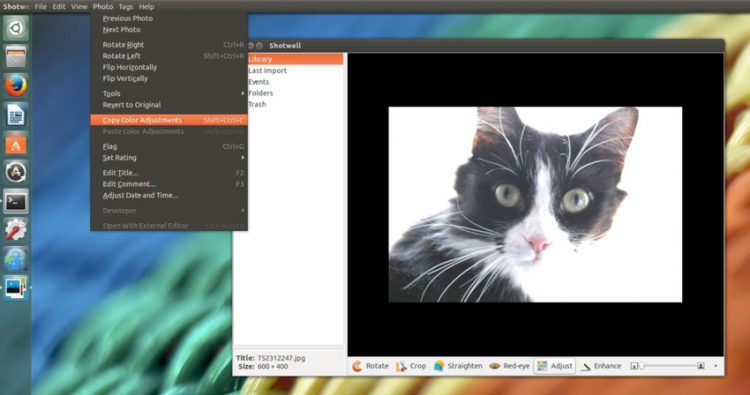Open System Settings wrench icon
750x395 pixels.
pyautogui.click(x=16, y=230)
